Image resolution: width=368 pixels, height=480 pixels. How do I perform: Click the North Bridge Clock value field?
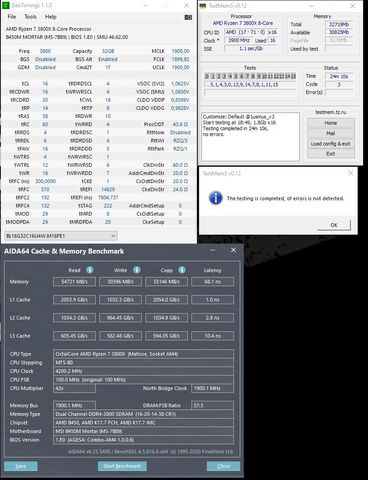click(x=213, y=388)
